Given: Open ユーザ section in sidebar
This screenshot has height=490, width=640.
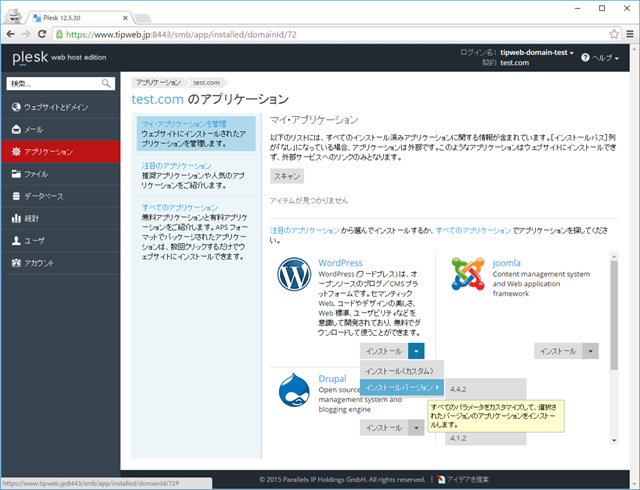Looking at the screenshot, I should [60, 241].
